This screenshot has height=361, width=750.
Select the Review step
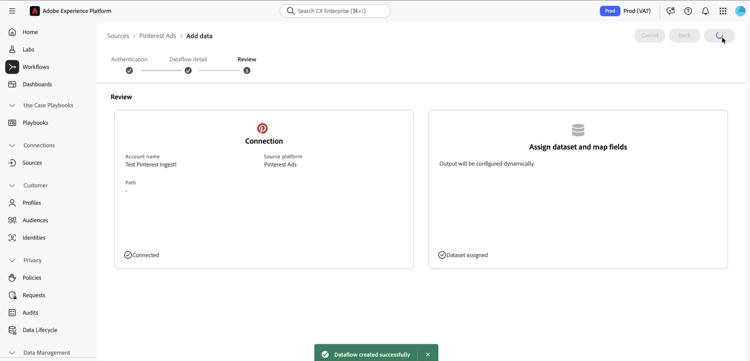tap(247, 66)
